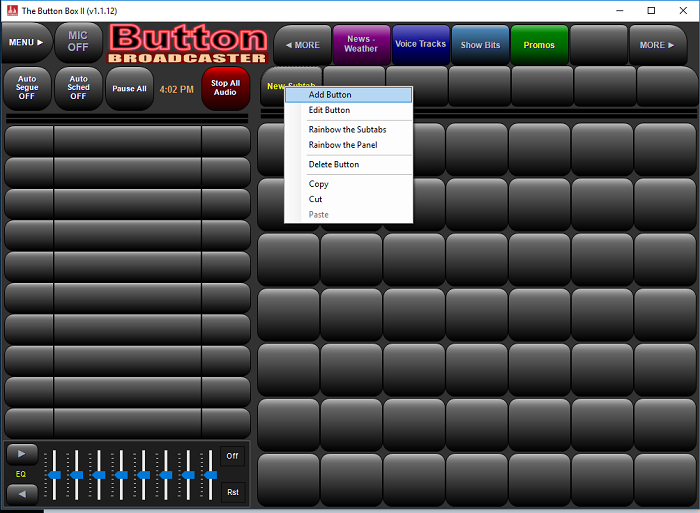700x513 pixels.
Task: Choose Cut in context menu
Action: (348, 199)
